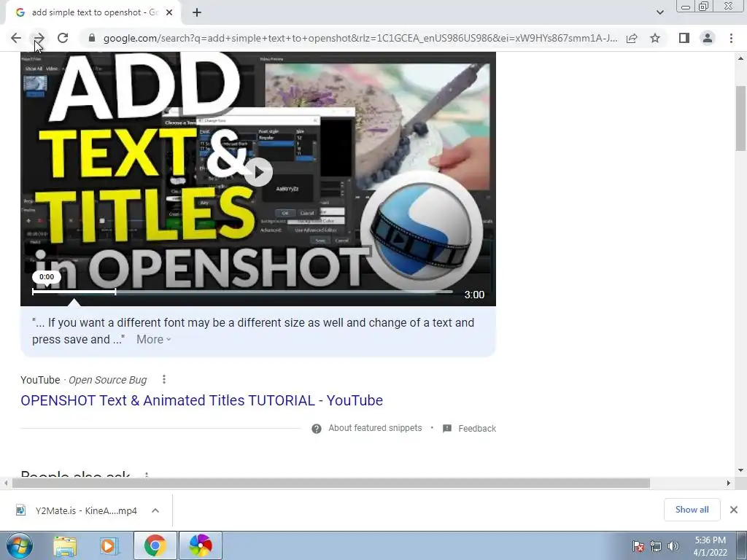Go forward in browser history

click(x=39, y=38)
